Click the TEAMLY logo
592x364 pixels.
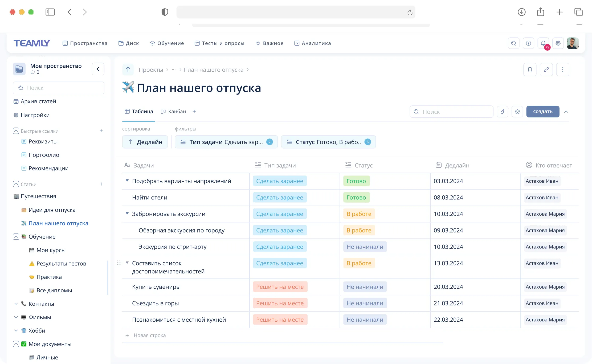tap(32, 43)
